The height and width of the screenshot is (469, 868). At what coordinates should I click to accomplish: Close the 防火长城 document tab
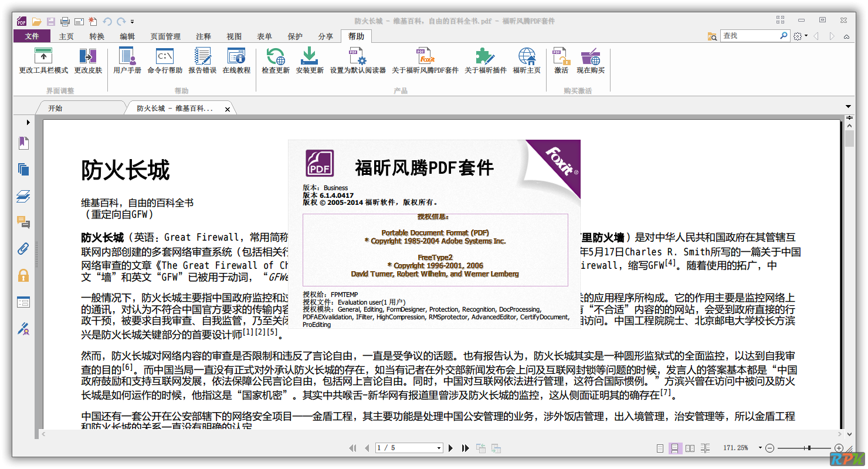pyautogui.click(x=228, y=109)
